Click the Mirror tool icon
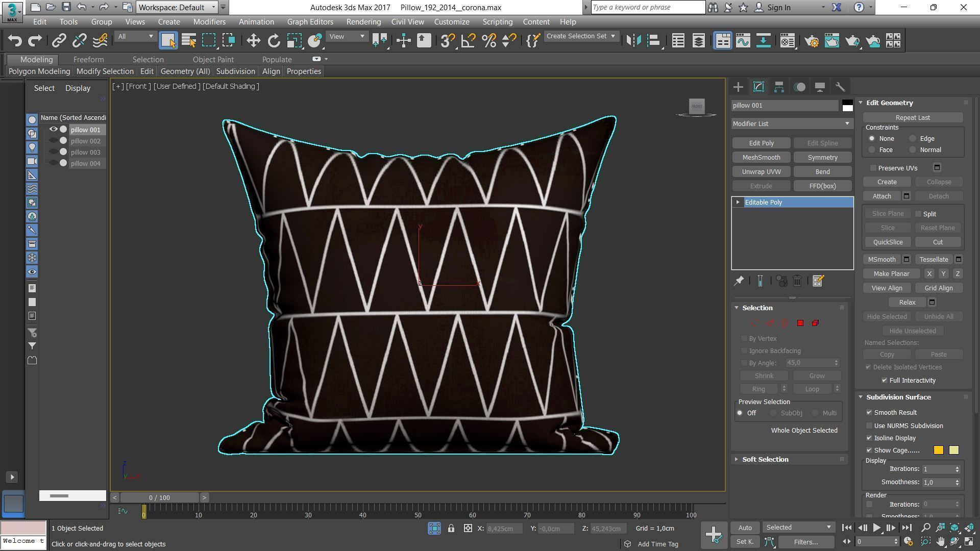The height and width of the screenshot is (551, 980). click(633, 40)
